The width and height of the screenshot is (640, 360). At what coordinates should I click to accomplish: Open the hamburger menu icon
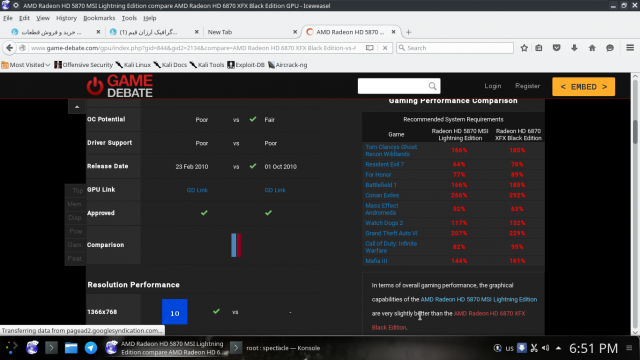click(630, 48)
